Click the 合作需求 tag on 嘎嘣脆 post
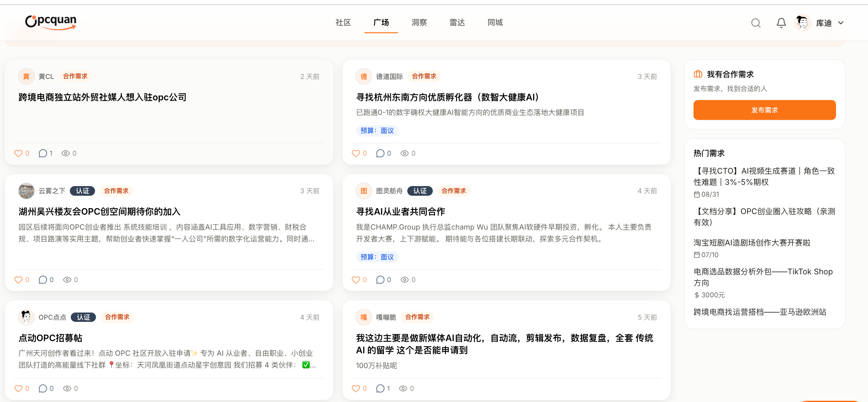Screen dimensions: 868x402 click(417, 317)
